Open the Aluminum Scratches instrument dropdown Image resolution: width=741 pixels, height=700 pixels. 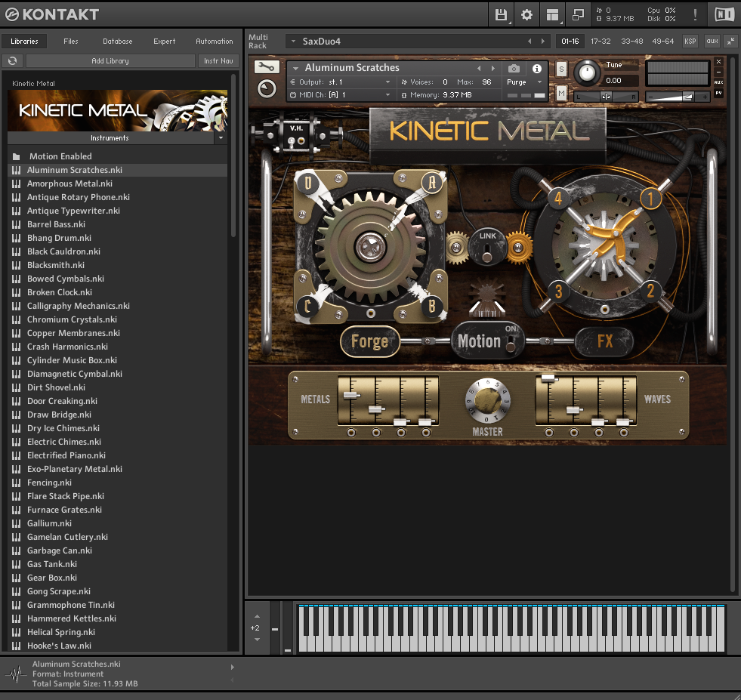tap(296, 69)
